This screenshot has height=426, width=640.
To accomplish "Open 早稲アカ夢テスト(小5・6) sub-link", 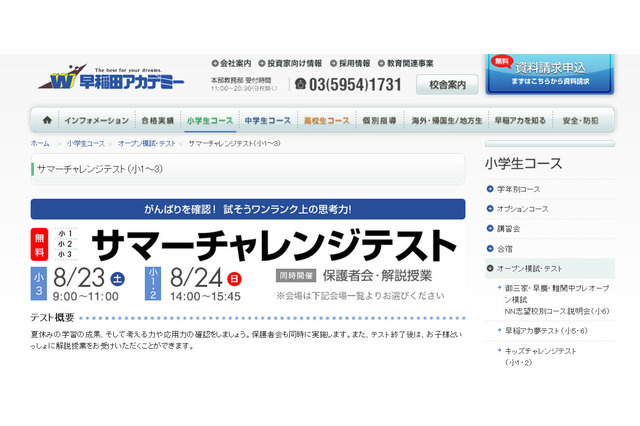I will (546, 331).
